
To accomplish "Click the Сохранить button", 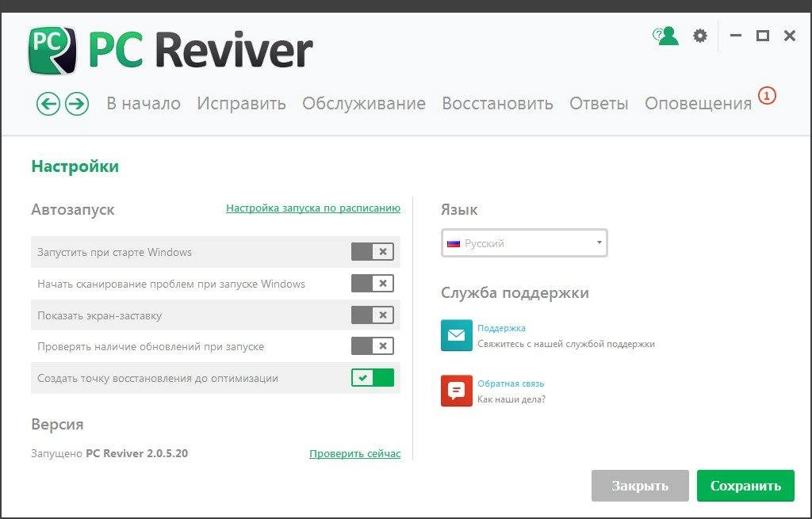I will (745, 486).
